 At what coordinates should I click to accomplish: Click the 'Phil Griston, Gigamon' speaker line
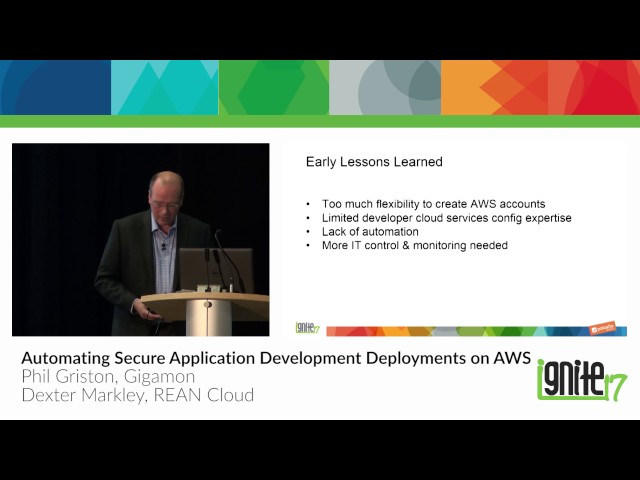tap(108, 376)
